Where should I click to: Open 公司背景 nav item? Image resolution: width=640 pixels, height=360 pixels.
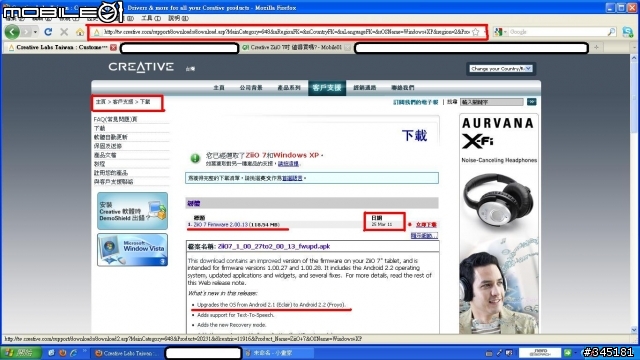pos(251,88)
